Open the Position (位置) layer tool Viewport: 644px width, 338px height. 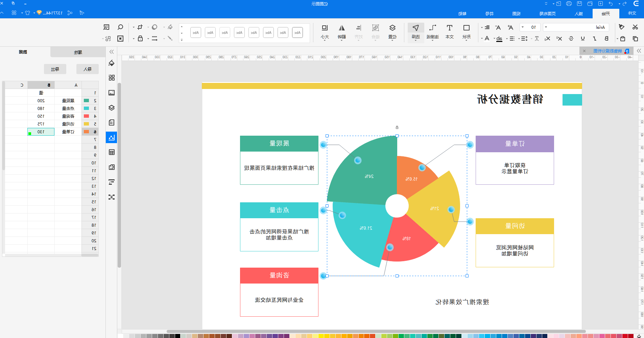pos(392,32)
